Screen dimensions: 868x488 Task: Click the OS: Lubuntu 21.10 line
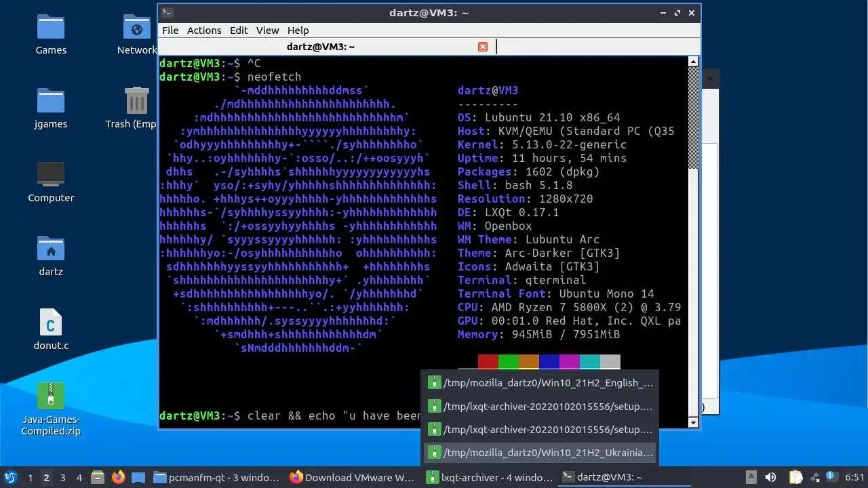pos(539,117)
